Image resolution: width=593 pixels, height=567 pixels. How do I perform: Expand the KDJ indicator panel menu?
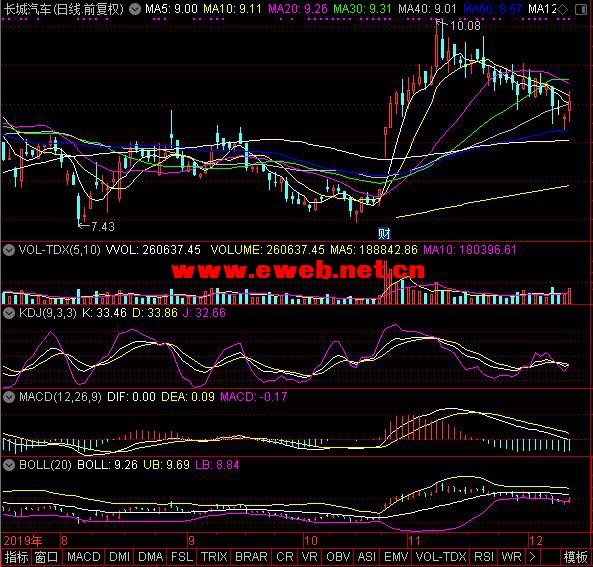tap(9, 313)
